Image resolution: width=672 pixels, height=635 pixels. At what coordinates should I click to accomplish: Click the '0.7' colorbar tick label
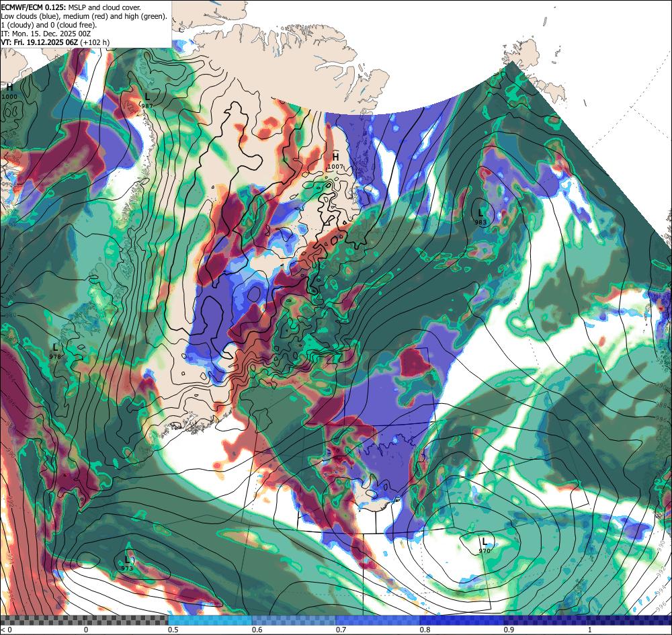[341, 630]
